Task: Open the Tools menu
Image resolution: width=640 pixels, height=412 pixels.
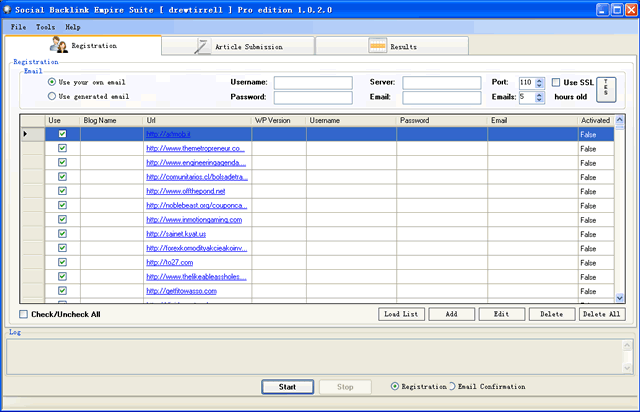Action: (45, 27)
